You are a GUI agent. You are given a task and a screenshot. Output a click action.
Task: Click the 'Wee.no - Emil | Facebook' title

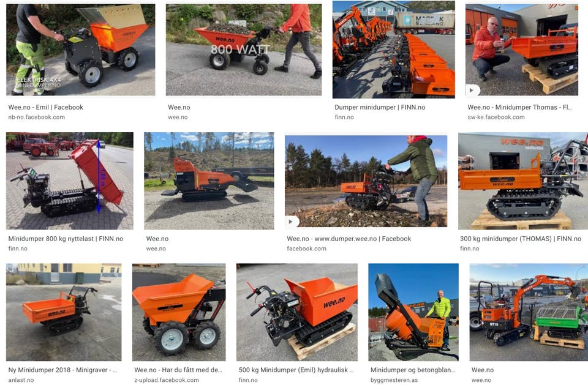[x=46, y=107]
